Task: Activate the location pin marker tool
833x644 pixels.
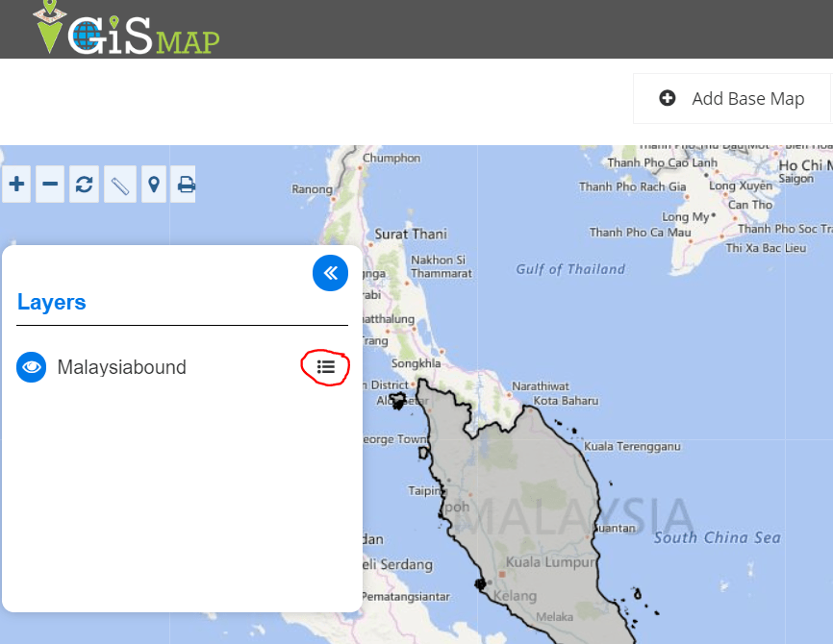Action: (x=154, y=185)
